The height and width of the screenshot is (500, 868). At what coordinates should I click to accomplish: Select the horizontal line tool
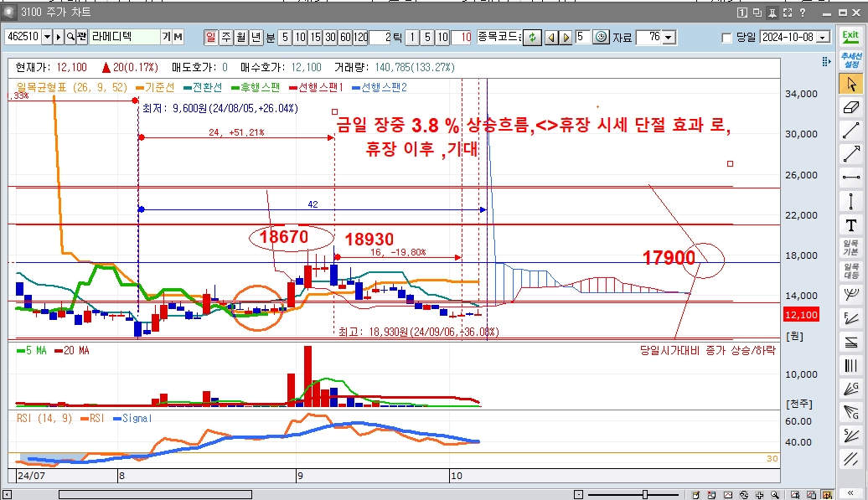851,177
